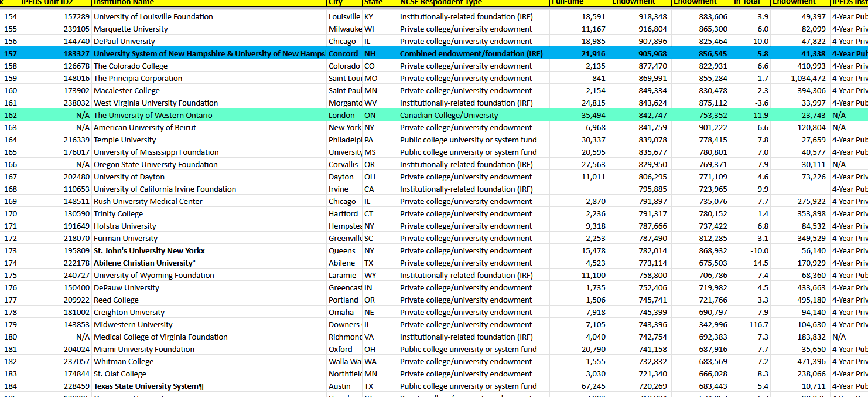This screenshot has width=868, height=397.
Task: Select Texas State University System cell
Action: pos(209,386)
